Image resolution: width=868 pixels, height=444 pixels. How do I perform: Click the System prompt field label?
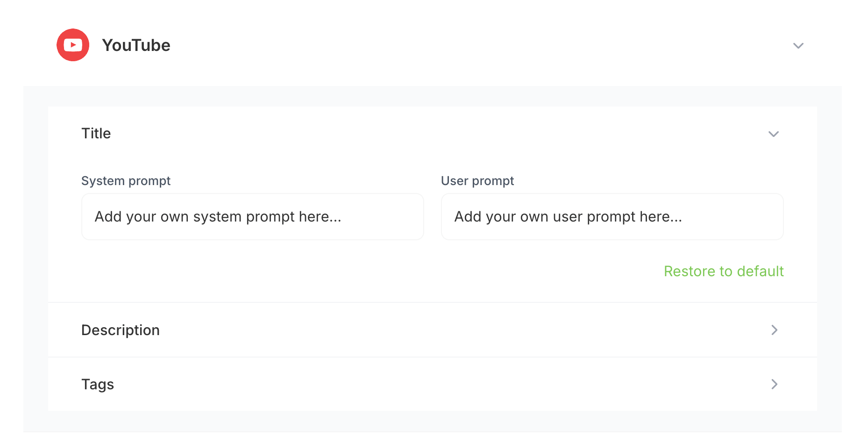pyautogui.click(x=126, y=181)
